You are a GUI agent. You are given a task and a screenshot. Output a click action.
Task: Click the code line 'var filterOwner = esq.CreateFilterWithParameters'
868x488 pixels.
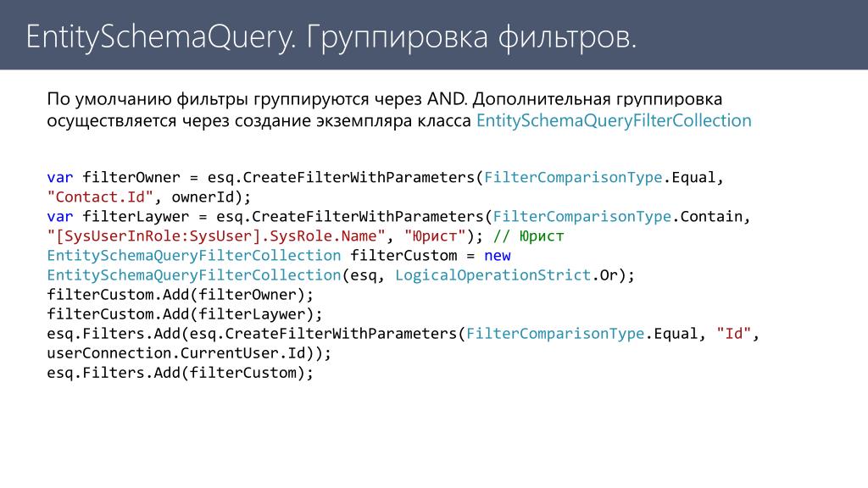(x=386, y=178)
